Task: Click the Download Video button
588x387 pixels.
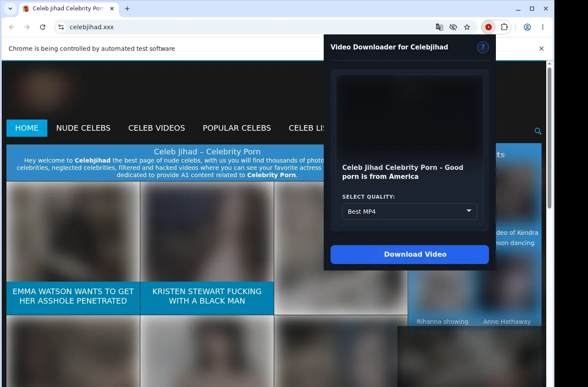Action: [410, 255]
